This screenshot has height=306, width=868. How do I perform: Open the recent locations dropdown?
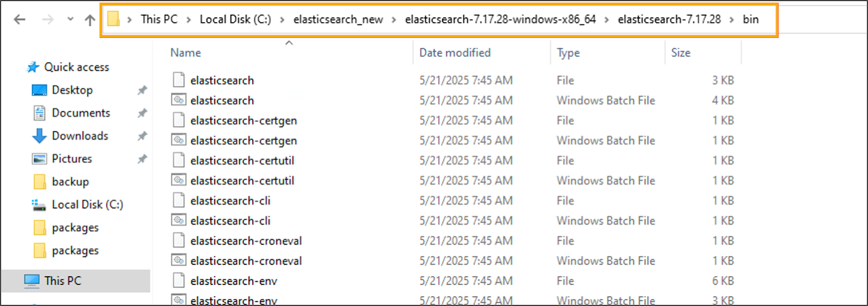70,20
